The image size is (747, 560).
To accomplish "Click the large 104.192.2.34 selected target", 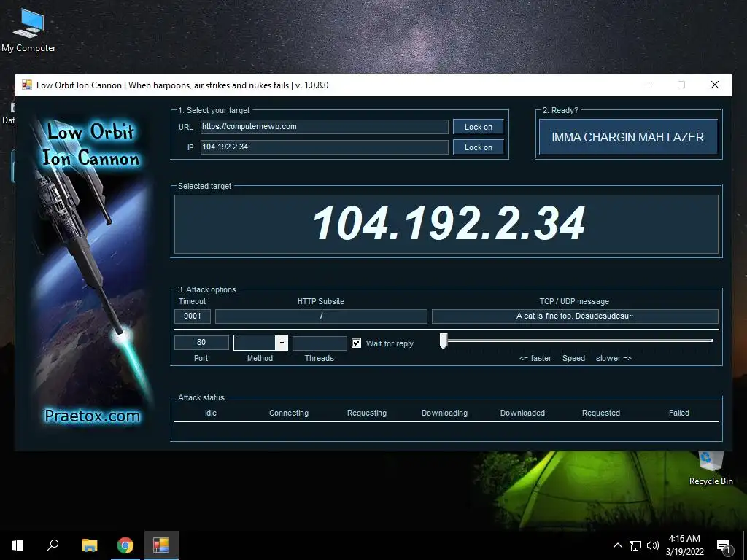I will (x=449, y=223).
